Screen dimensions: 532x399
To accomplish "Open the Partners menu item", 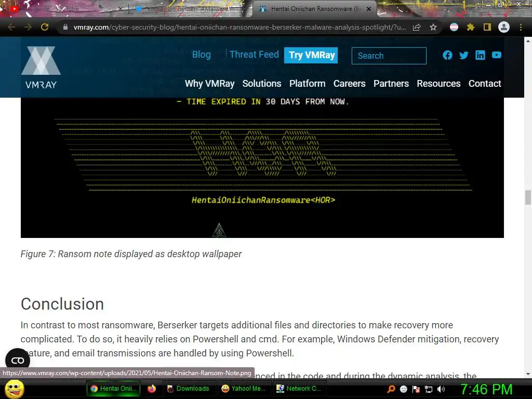I will [391, 84].
